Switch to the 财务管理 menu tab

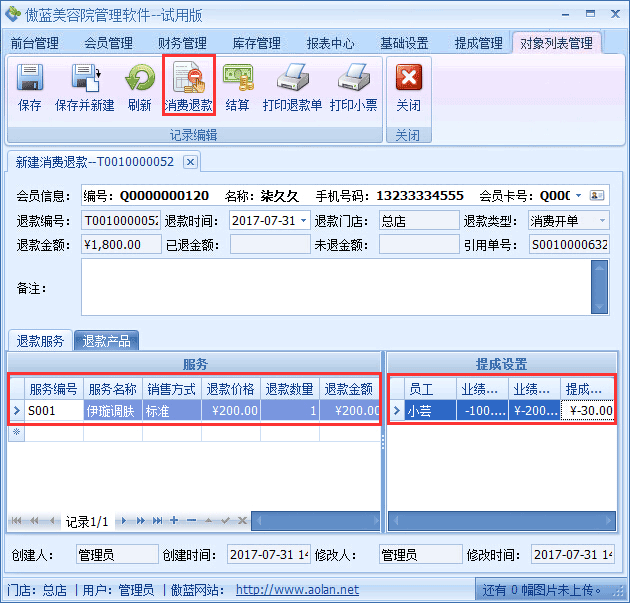(182, 43)
